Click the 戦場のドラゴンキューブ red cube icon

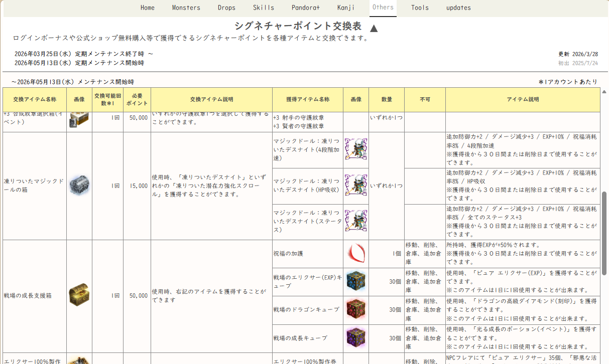click(356, 310)
